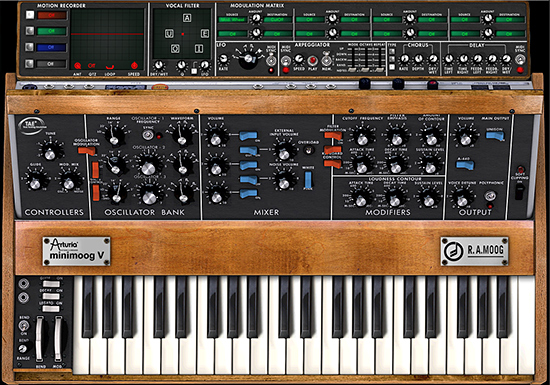Click the Arturia minimoog V badge
Image resolution: width=550 pixels, height=385 pixels.
click(x=76, y=251)
